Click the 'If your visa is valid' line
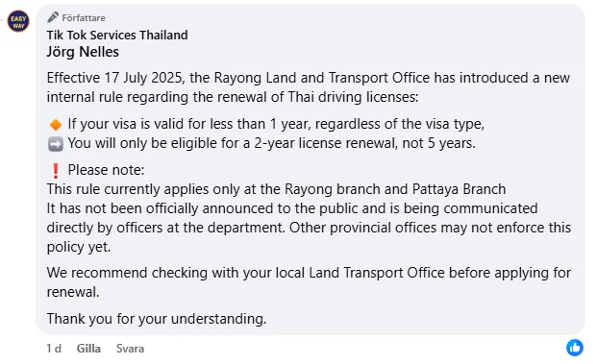This screenshot has height=364, width=597. pyautogui.click(x=276, y=124)
